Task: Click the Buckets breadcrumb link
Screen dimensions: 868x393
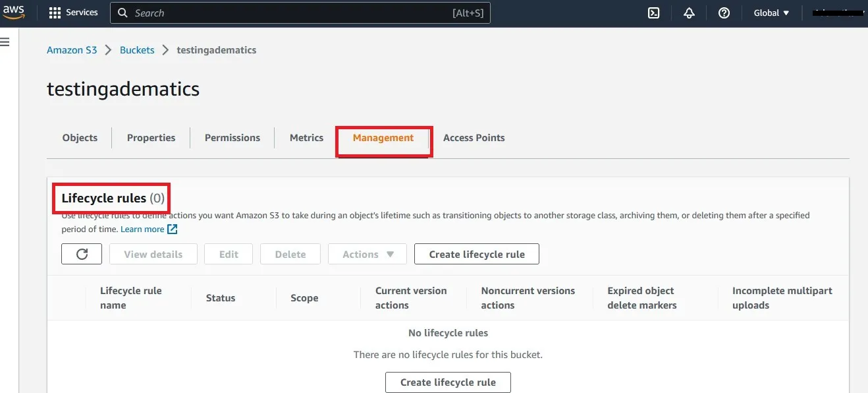Action: 137,50
